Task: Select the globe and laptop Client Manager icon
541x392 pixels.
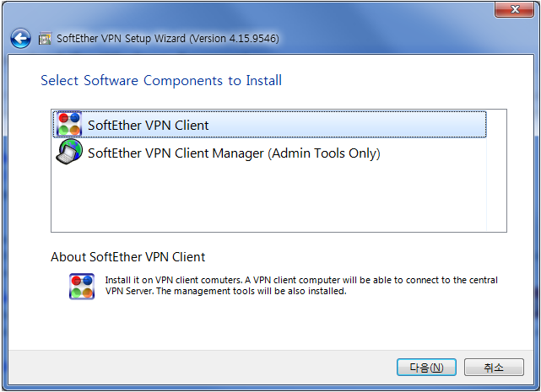Action: point(69,152)
